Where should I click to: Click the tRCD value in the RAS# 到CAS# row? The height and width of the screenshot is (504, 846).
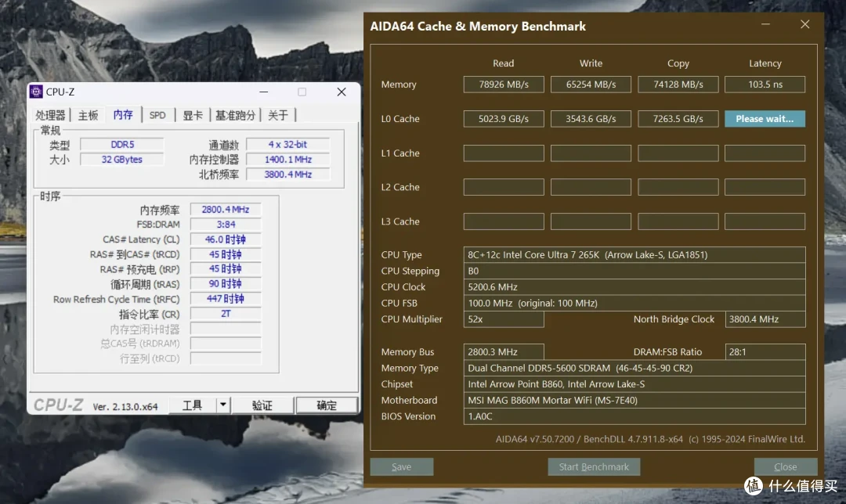click(x=226, y=254)
